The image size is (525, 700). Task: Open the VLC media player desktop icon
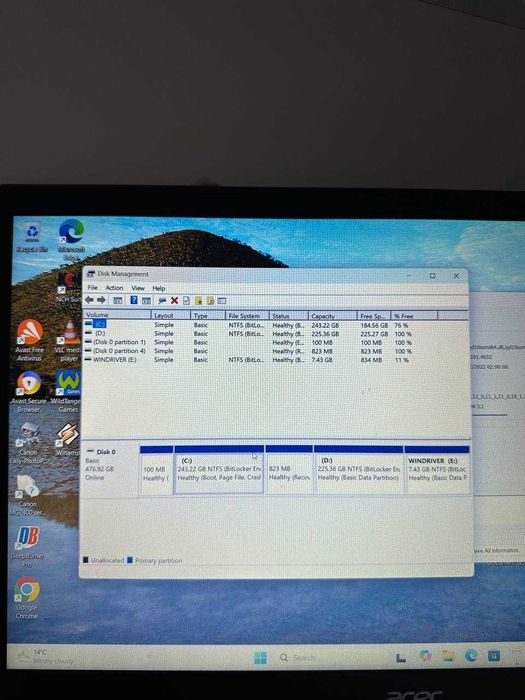(x=69, y=341)
